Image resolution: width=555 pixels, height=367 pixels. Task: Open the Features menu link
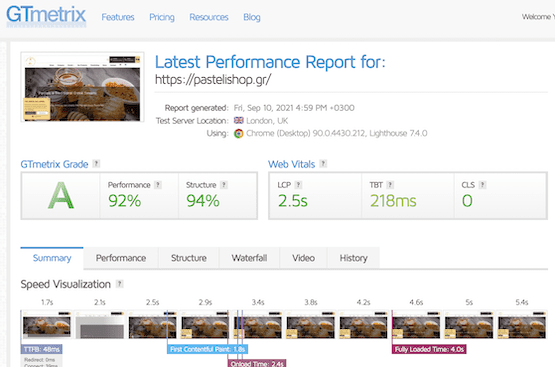pyautogui.click(x=118, y=17)
